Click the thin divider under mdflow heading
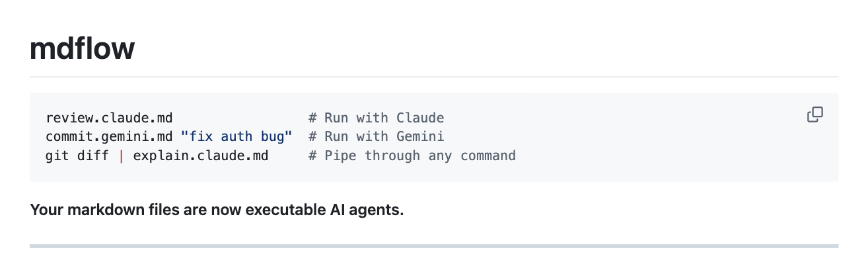The width and height of the screenshot is (868, 270). point(433,77)
